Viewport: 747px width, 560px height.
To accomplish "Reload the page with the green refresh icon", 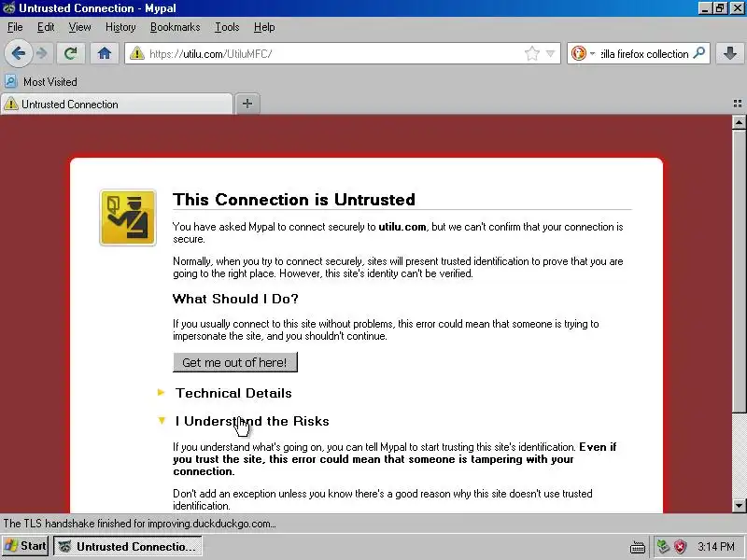I will point(71,53).
